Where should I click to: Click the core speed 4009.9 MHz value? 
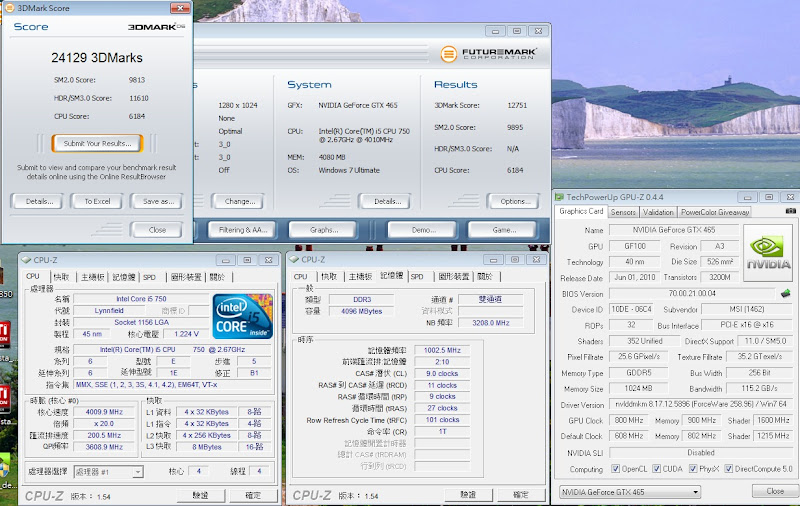pyautogui.click(x=104, y=412)
